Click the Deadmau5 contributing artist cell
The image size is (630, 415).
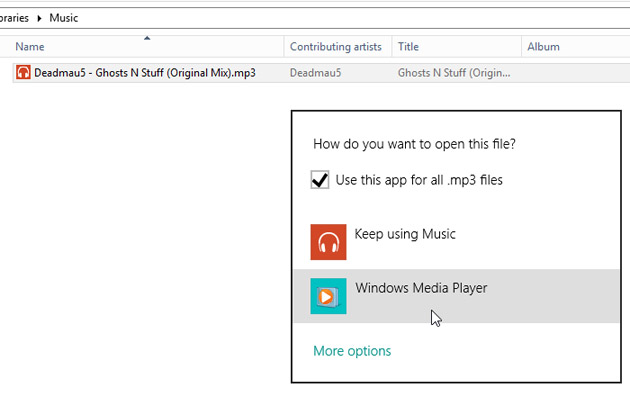(315, 73)
